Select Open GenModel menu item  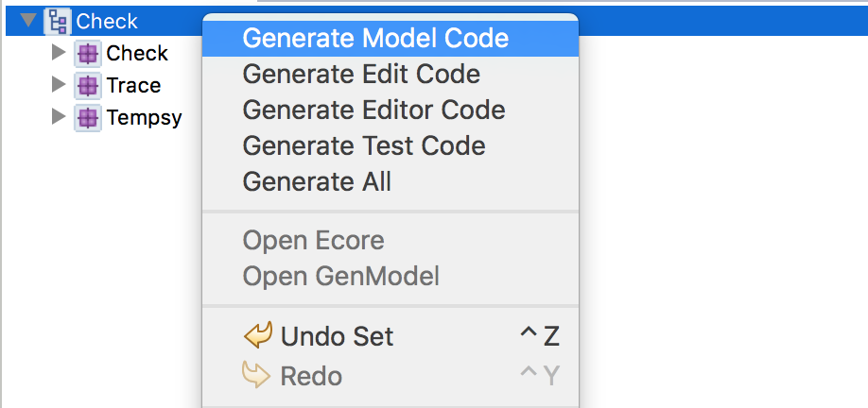click(x=340, y=276)
